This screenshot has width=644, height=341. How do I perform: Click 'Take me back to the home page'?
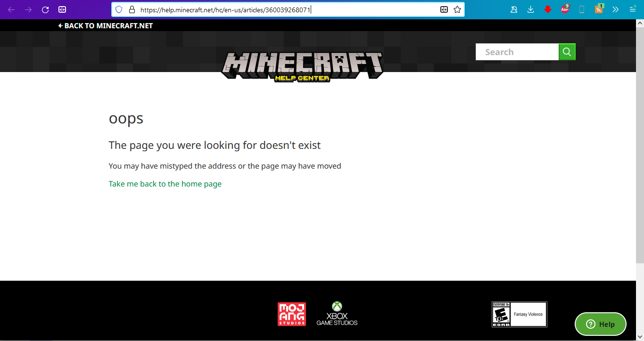tap(165, 184)
